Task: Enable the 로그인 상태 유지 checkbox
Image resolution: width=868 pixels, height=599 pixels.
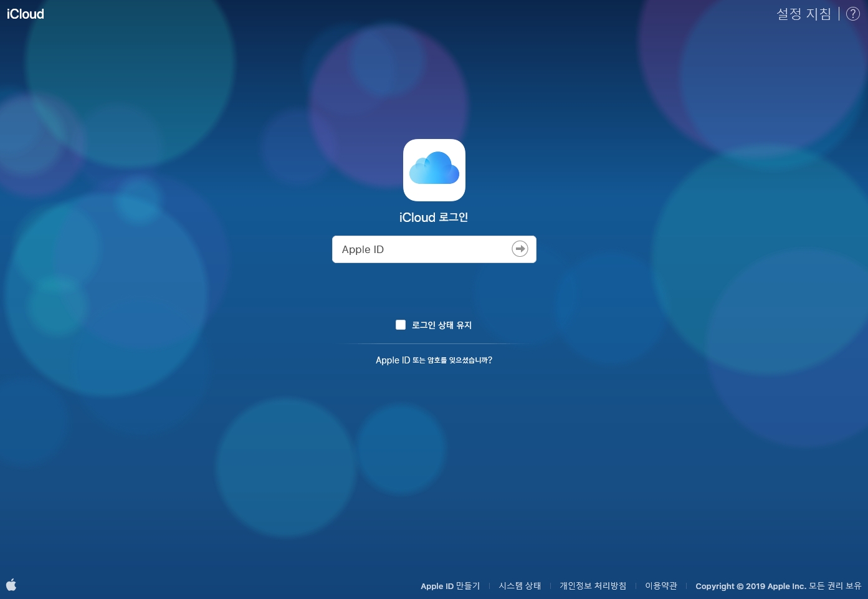Action: (401, 325)
